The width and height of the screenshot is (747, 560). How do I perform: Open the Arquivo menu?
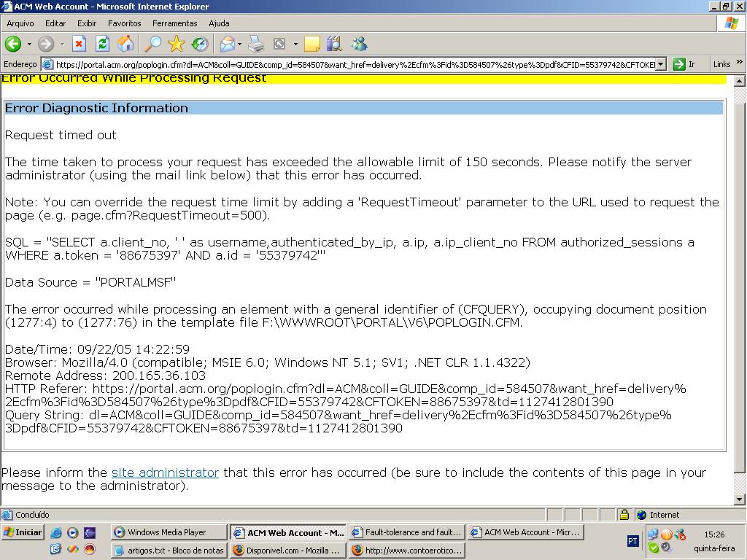20,23
